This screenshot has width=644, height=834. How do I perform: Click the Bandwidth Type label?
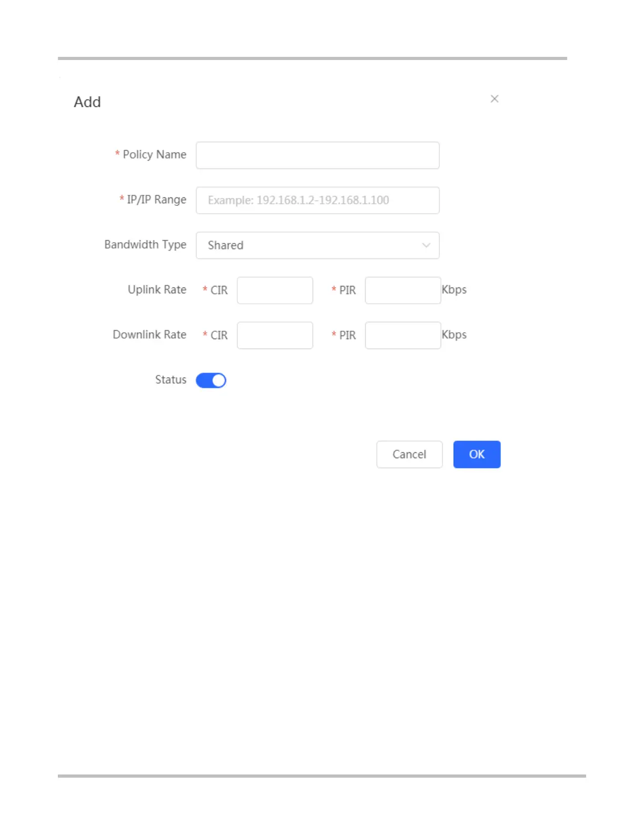[145, 245]
